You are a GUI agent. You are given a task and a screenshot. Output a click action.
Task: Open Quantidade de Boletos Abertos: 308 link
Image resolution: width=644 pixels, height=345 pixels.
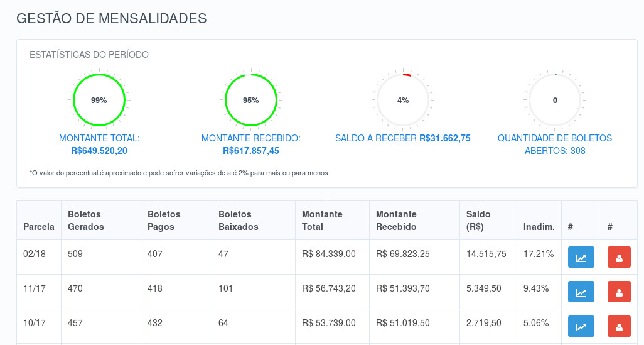tap(555, 145)
